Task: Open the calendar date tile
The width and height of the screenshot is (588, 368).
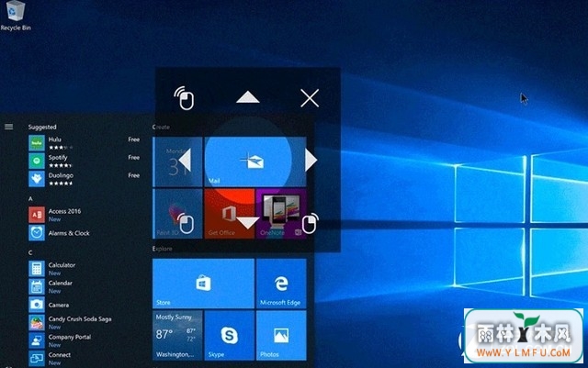Action: pyautogui.click(x=177, y=162)
